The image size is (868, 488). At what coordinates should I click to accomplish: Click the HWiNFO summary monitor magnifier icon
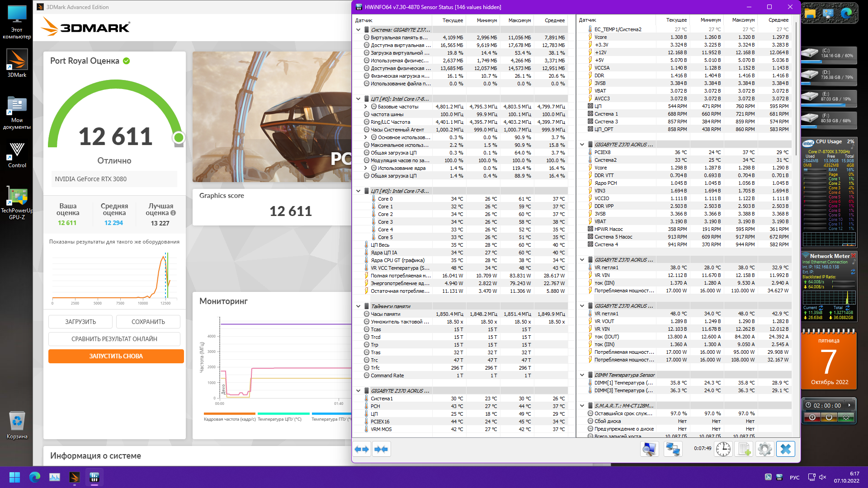tap(649, 449)
